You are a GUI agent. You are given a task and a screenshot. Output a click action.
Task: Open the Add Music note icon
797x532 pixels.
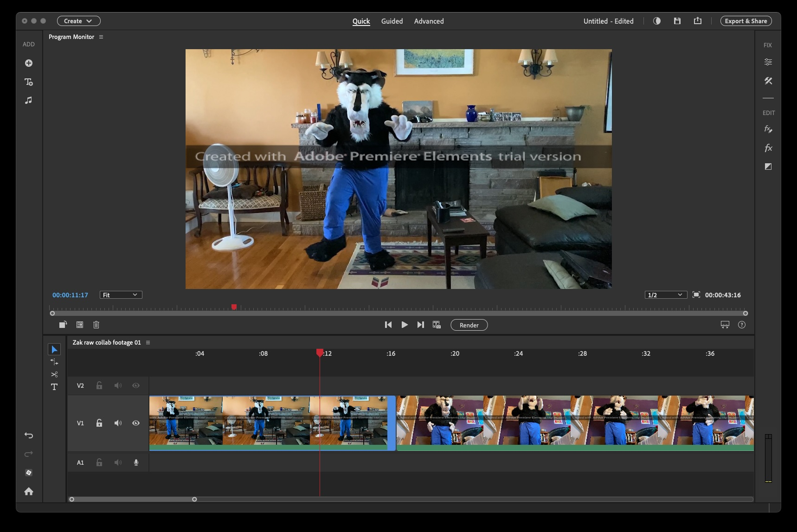(x=29, y=100)
